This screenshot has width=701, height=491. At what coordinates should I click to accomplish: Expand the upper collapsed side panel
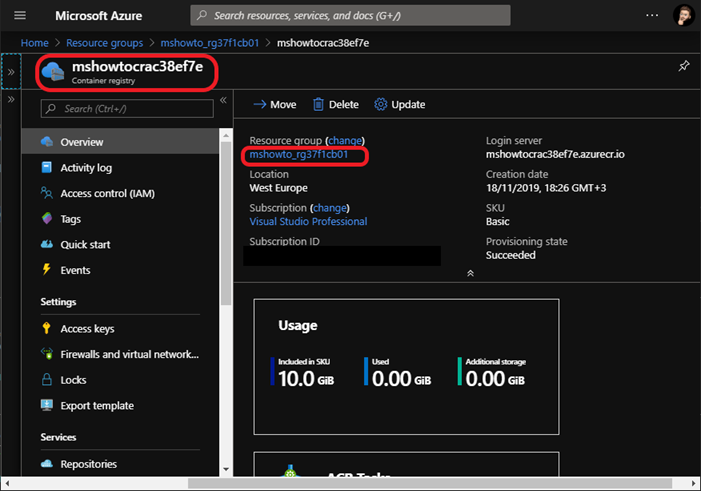tap(11, 72)
